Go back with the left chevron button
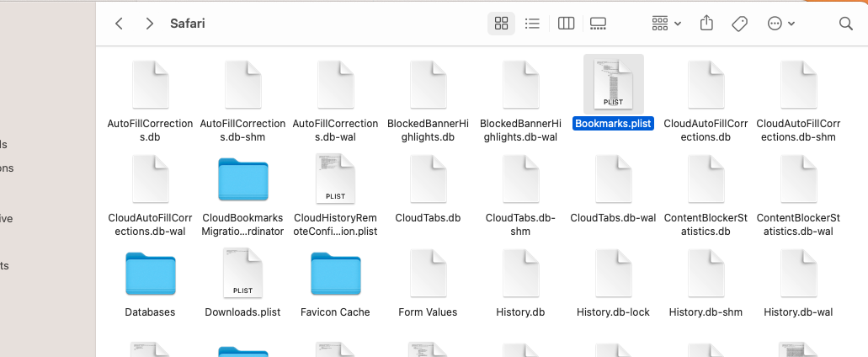This screenshot has width=868, height=357. [119, 24]
